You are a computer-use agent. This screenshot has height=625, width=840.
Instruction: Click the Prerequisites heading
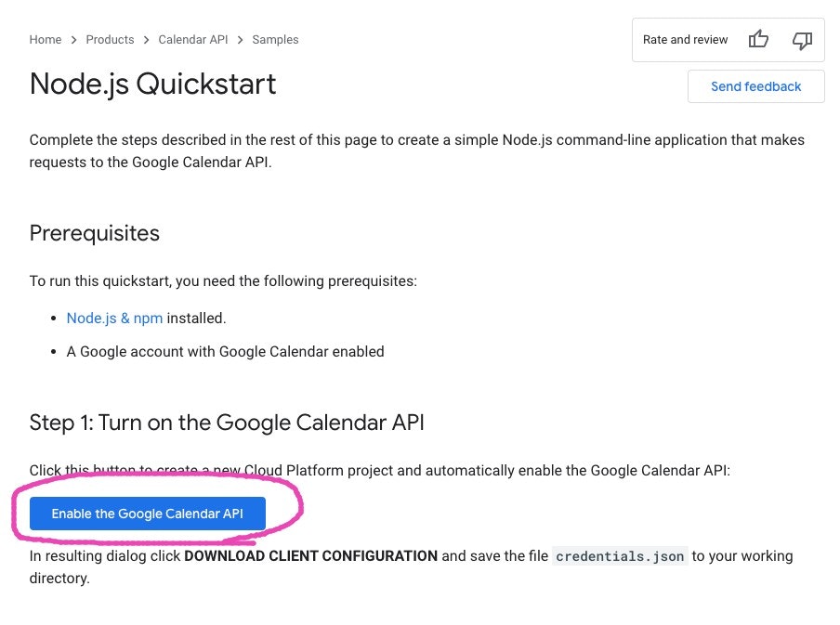click(x=95, y=233)
